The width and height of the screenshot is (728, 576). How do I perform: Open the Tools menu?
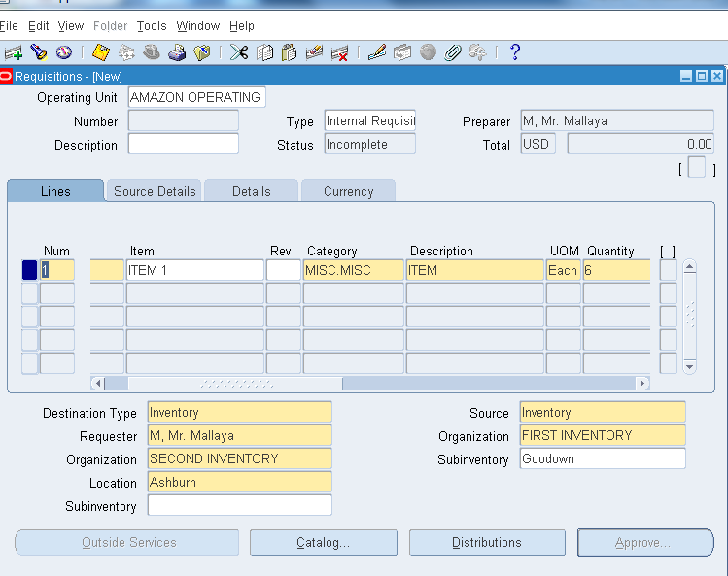[151, 26]
